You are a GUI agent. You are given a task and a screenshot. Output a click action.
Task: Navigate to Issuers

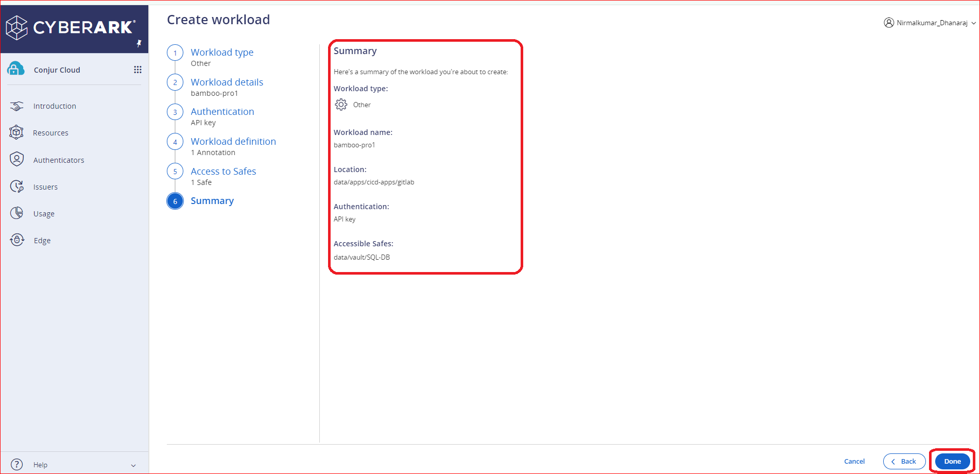coord(45,187)
